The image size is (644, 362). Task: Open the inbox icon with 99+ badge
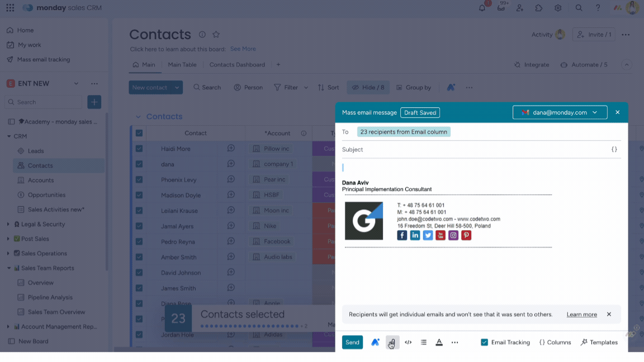tap(501, 8)
